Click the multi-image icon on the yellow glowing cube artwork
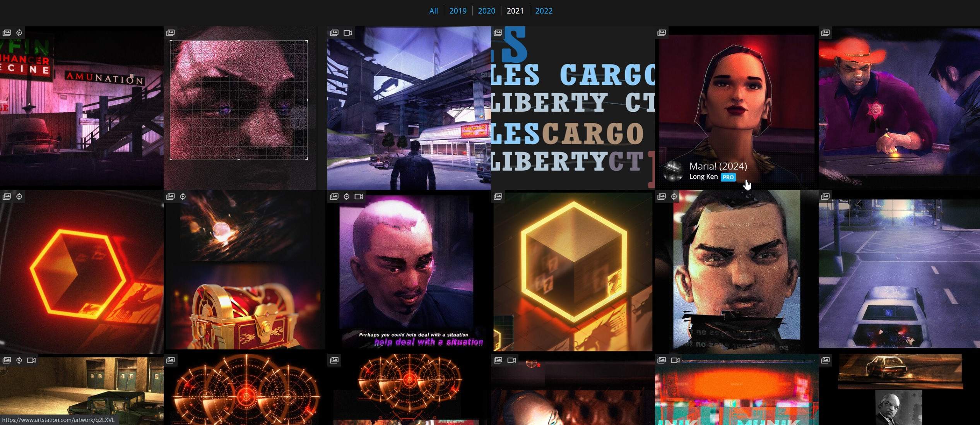Screen dimensions: 980x425 (x=498, y=197)
